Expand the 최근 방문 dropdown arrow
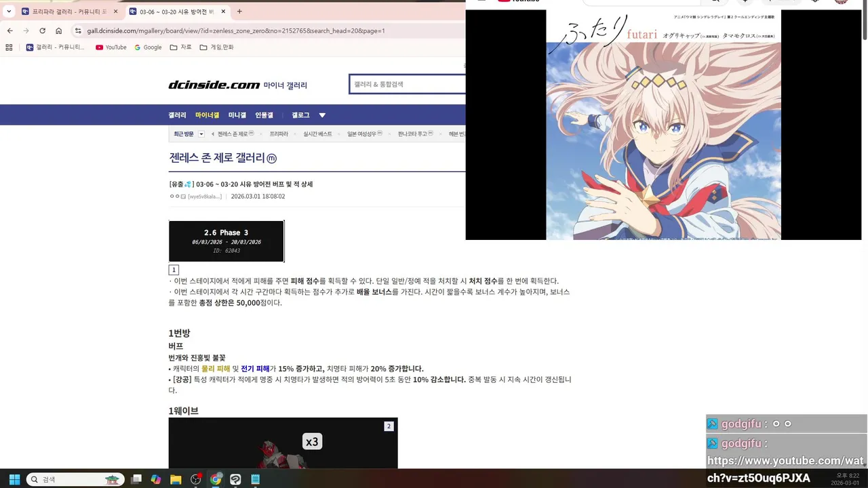Screen dimensions: 868x488 tap(201, 134)
